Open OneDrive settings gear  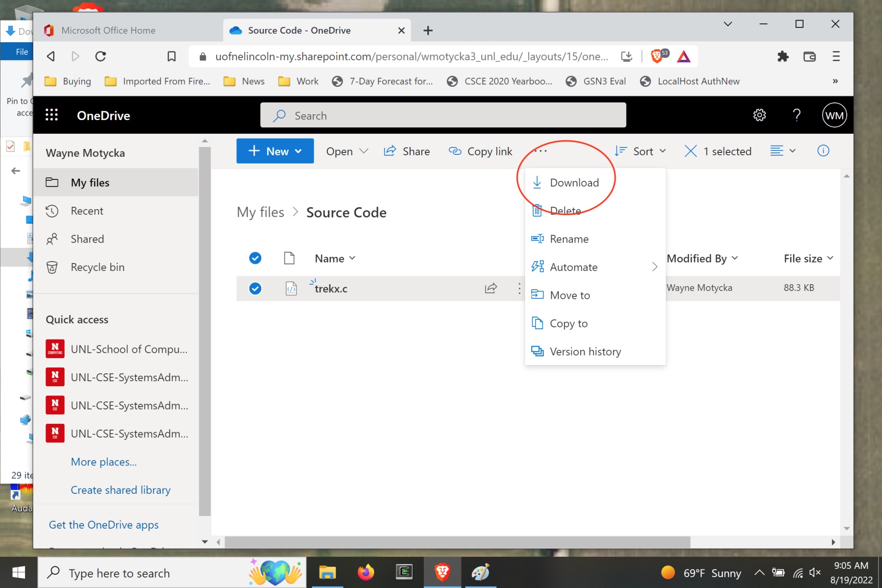[759, 116]
